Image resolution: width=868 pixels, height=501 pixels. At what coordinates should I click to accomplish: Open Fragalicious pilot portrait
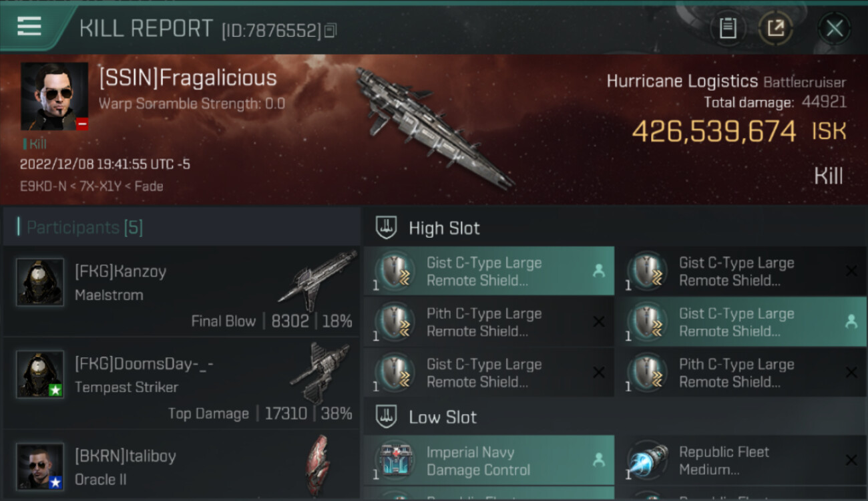coord(55,96)
